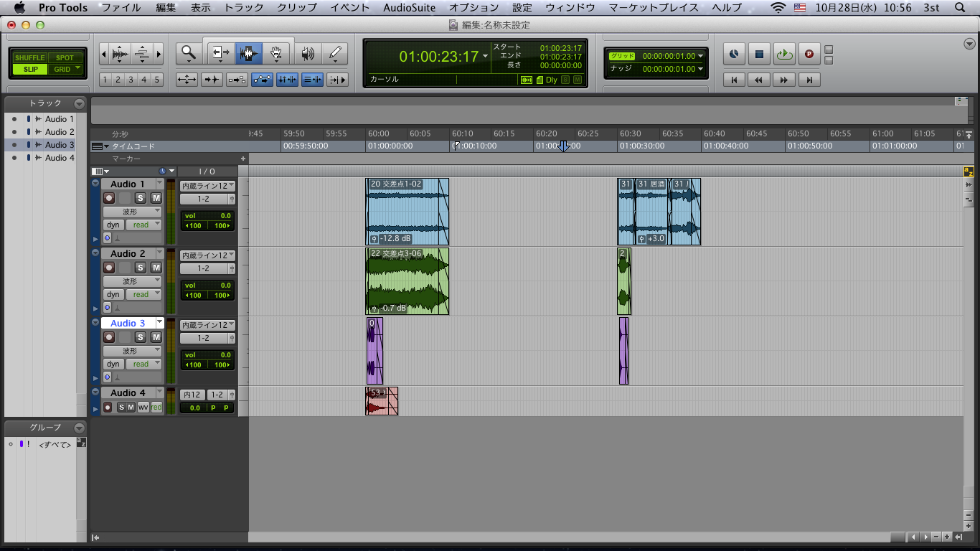Click the loop Play button

784,54
